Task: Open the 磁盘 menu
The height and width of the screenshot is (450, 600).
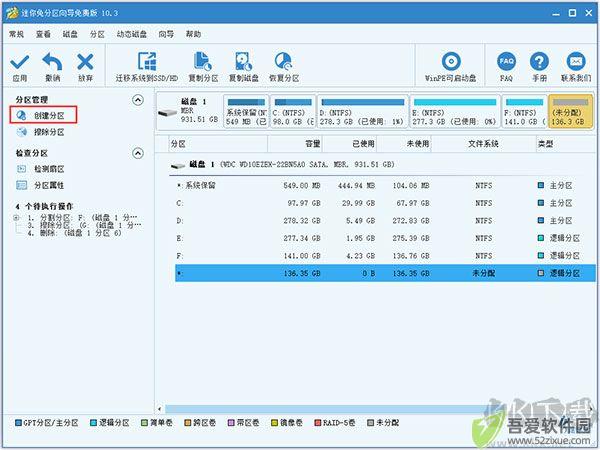Action: 70,34
